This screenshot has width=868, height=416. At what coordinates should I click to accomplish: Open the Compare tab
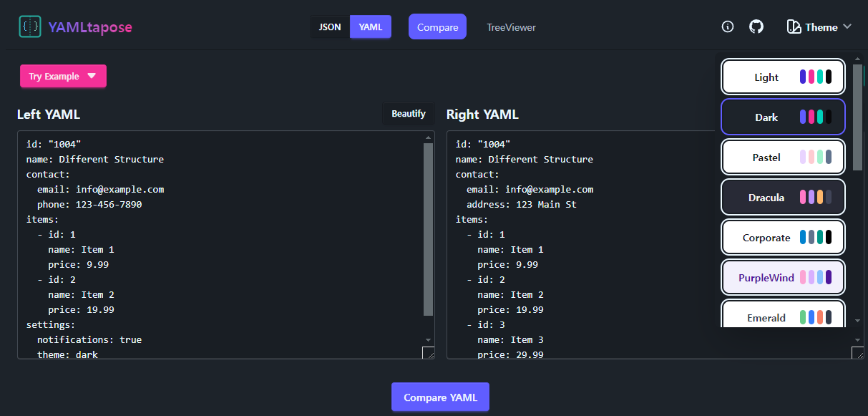pos(437,27)
